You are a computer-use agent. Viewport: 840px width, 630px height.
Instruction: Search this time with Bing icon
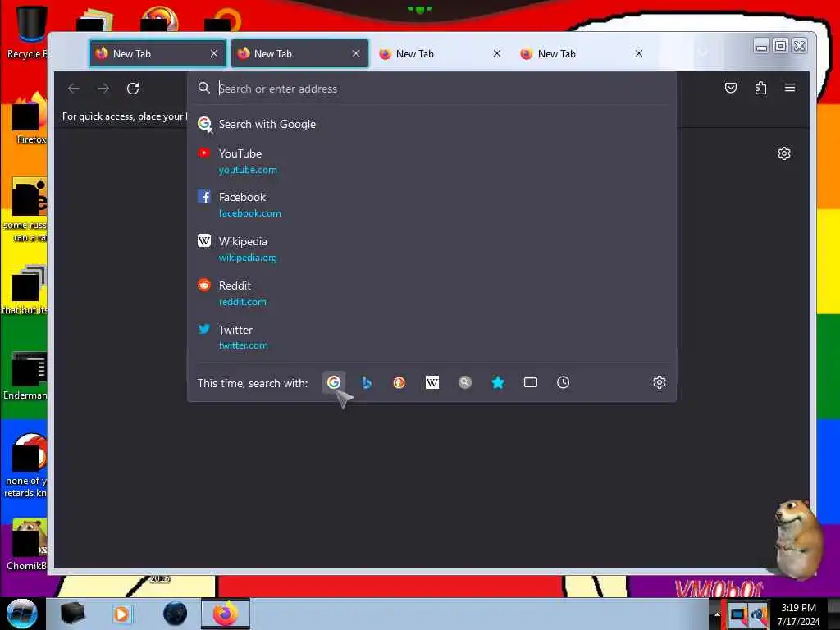click(x=367, y=382)
